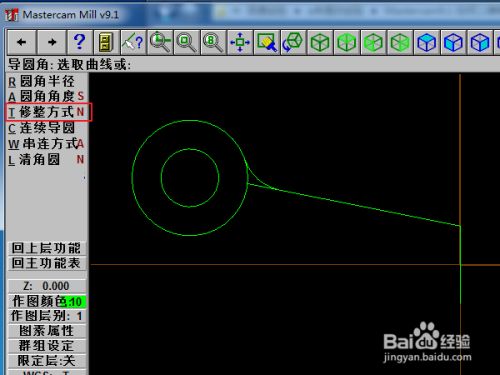The width and height of the screenshot is (500, 375).
Task: Activate the Zoom window magnifier icon
Action: point(160,42)
